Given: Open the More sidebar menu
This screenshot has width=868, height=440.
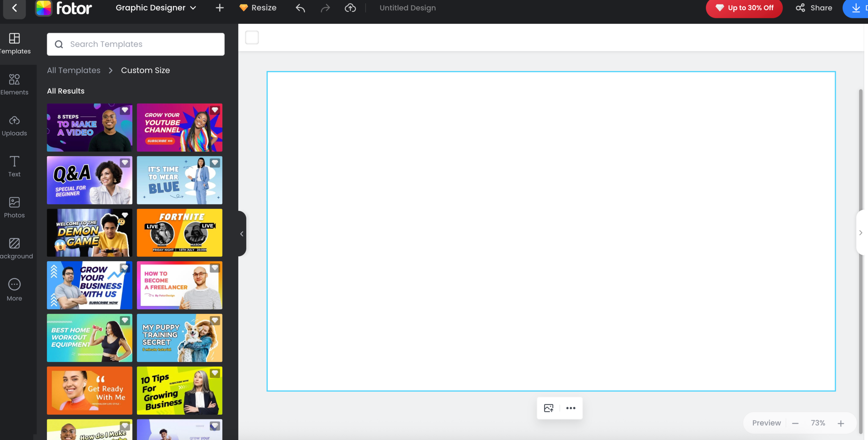Looking at the screenshot, I should click(14, 290).
